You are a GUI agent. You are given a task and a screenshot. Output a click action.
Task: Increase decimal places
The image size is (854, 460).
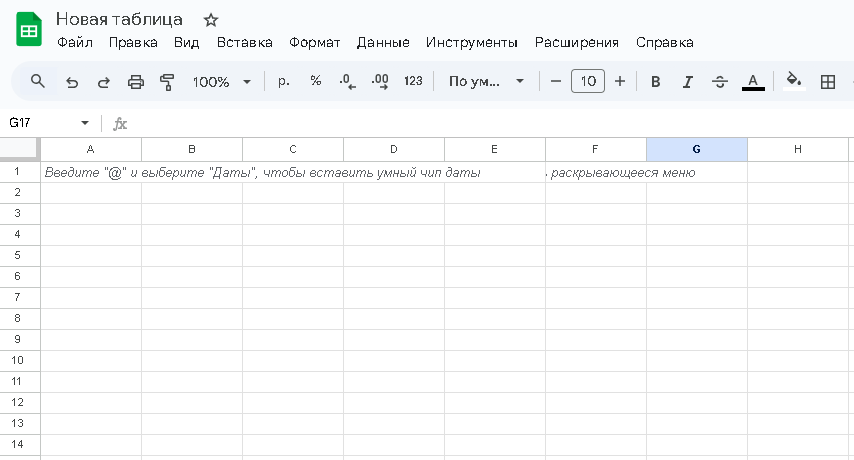[380, 82]
